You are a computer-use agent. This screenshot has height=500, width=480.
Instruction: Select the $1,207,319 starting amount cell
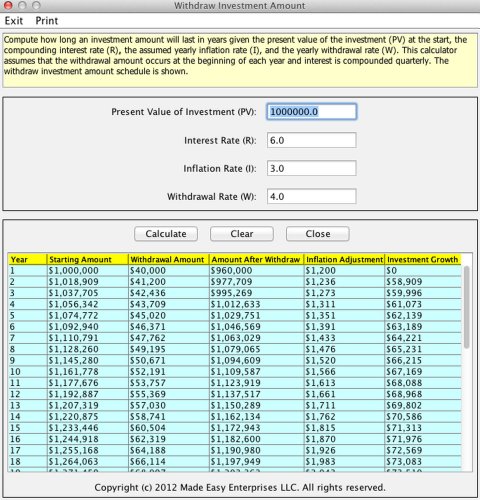tap(88, 405)
